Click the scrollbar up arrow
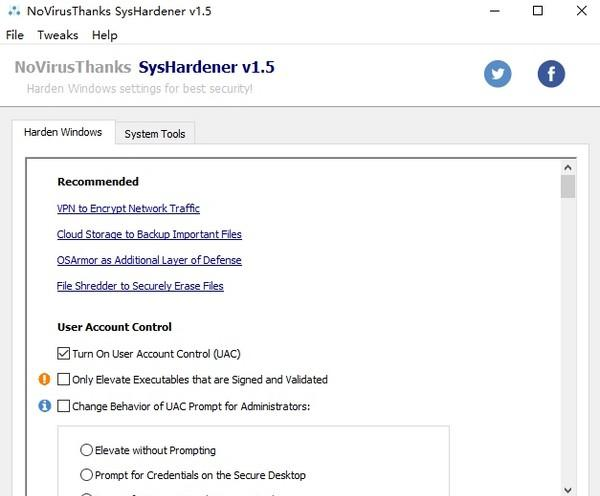Screen dimensions: 600x496 [x=568, y=169]
